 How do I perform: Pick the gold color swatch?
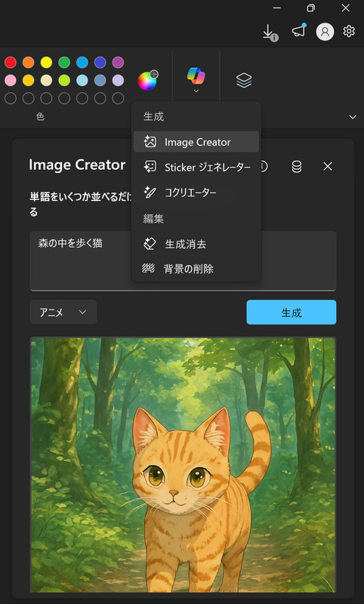tap(28, 80)
